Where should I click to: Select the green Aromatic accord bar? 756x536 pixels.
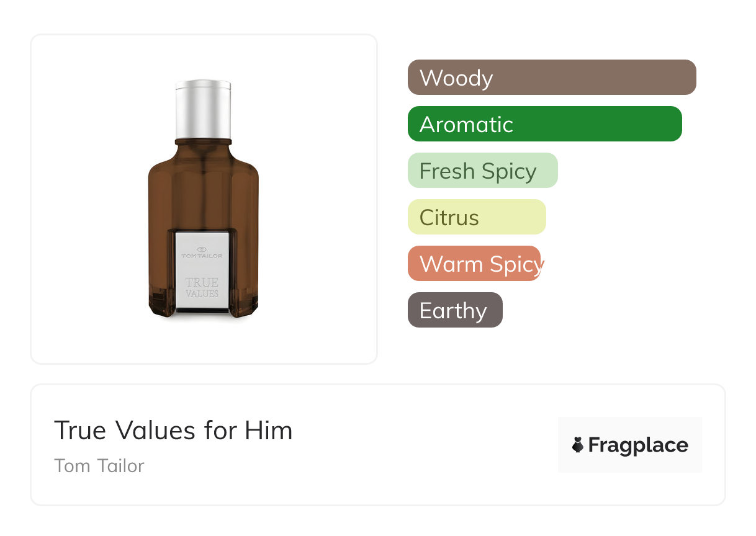[544, 124]
